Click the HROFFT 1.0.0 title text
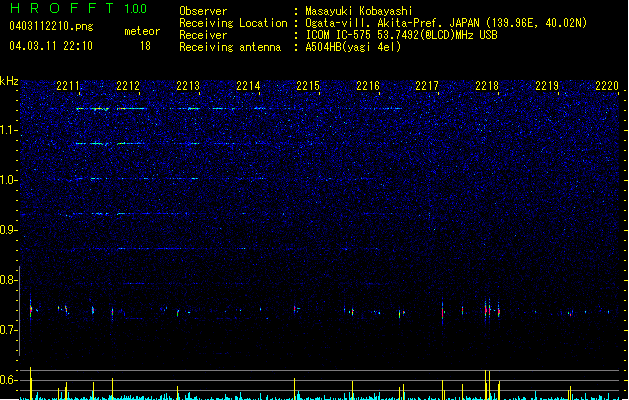Image resolution: width=629 pixels, height=400 pixels. (78, 8)
